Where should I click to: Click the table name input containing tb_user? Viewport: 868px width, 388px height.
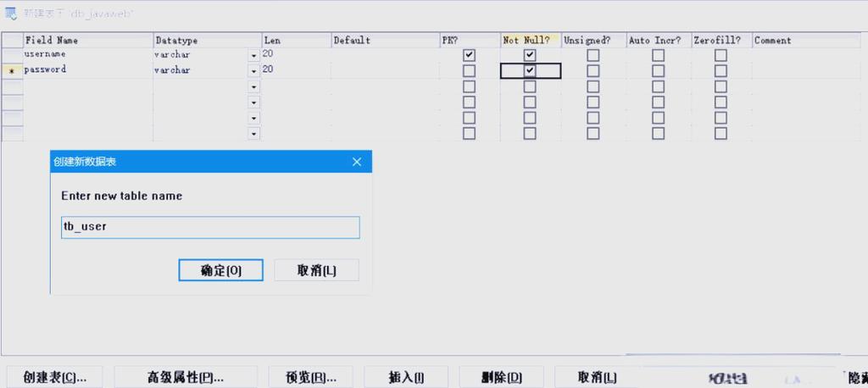(210, 227)
